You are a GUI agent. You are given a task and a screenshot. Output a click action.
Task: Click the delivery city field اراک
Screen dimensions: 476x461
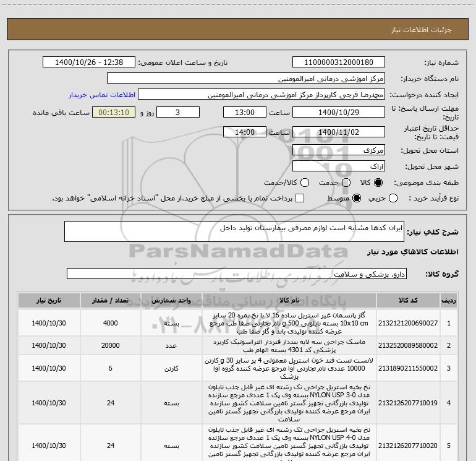coord(339,166)
